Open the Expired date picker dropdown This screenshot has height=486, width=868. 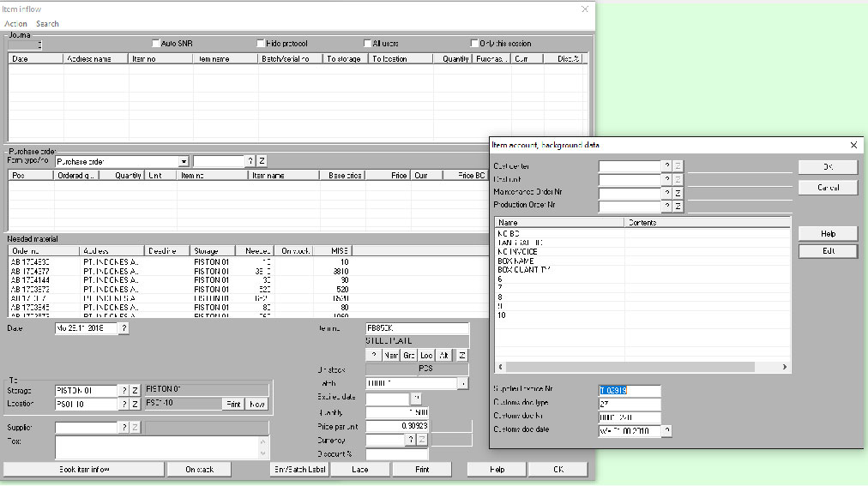click(x=415, y=399)
